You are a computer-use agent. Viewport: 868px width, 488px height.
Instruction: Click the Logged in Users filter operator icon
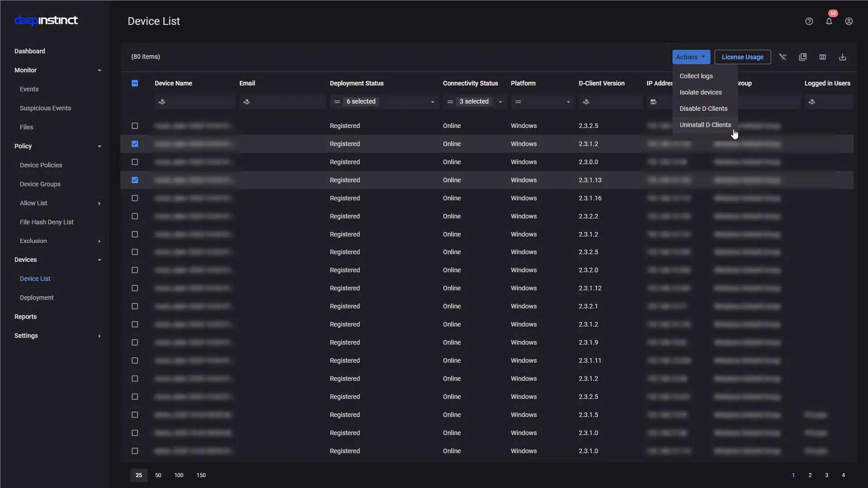click(812, 102)
